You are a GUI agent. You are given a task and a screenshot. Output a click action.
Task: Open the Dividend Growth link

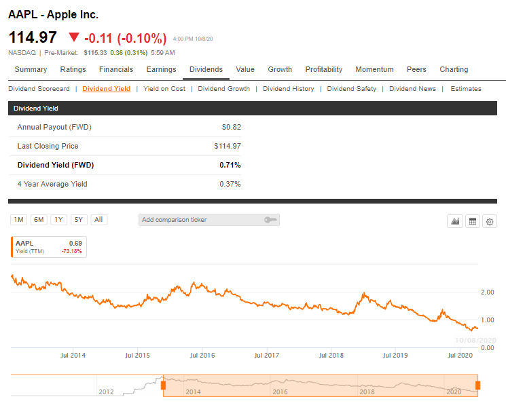click(224, 89)
